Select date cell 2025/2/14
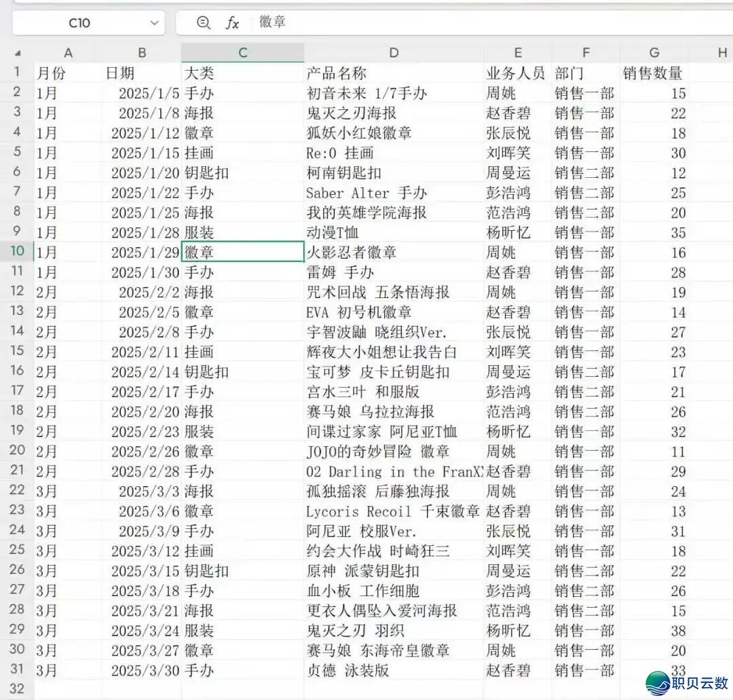The image size is (733, 700). point(142,372)
